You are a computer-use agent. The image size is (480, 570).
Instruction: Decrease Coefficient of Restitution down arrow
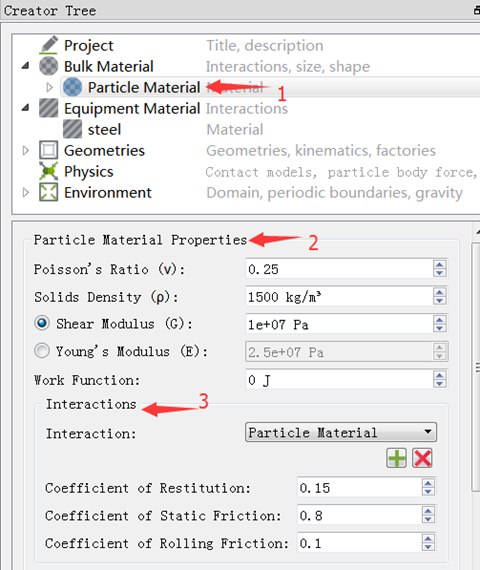click(428, 492)
